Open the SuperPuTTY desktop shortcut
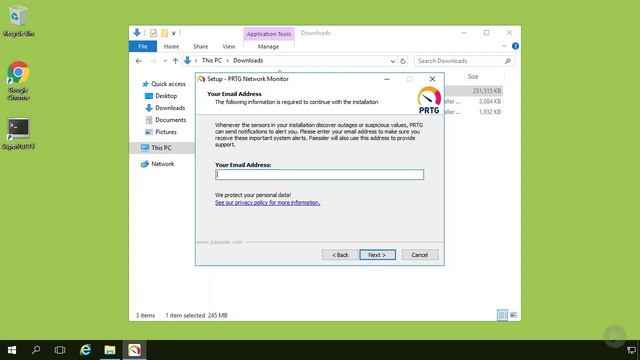The height and width of the screenshot is (360, 640). point(18,133)
